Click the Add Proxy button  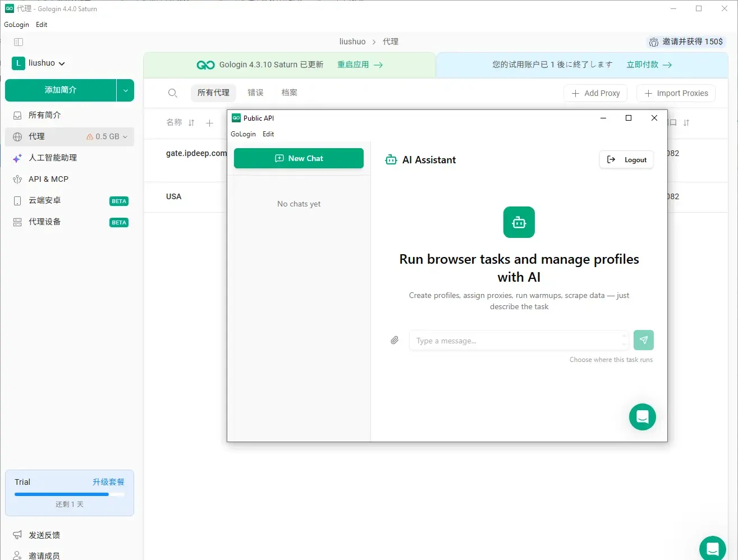coord(595,93)
